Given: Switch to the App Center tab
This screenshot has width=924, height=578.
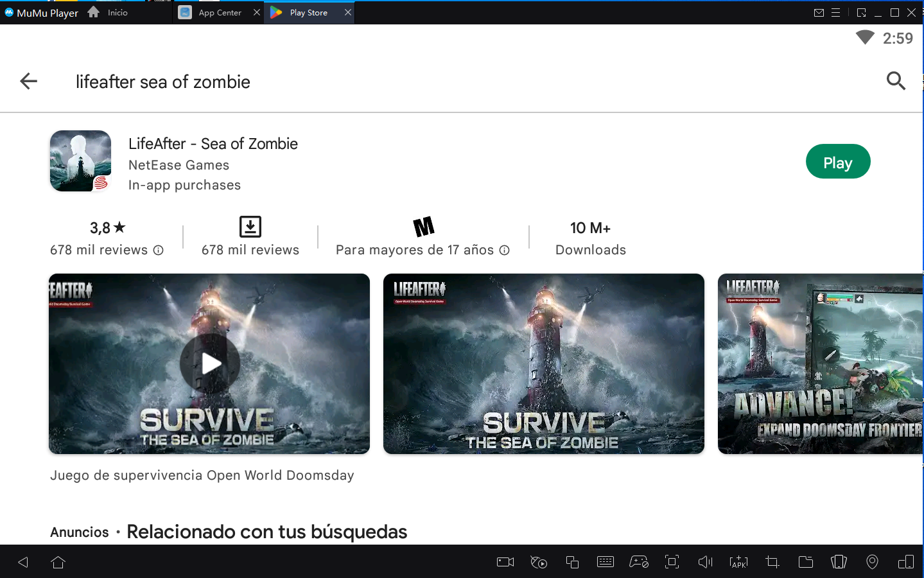Looking at the screenshot, I should click(220, 13).
